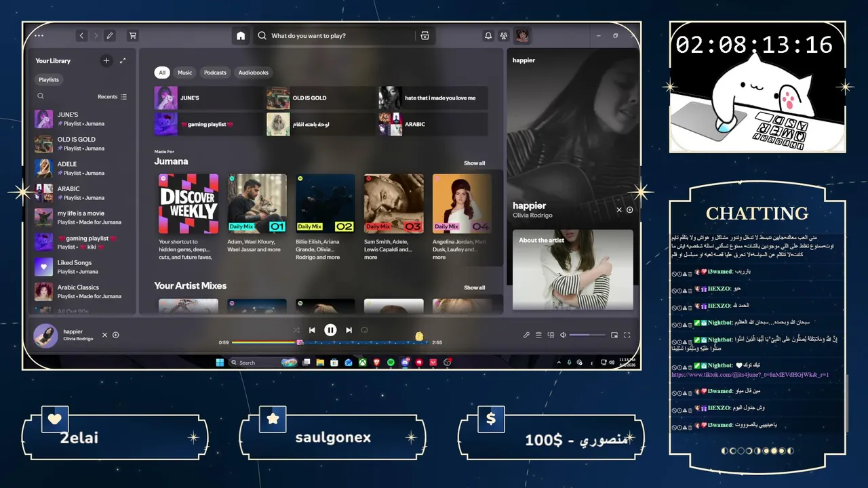Select the Playlists filter chip

[x=49, y=79]
